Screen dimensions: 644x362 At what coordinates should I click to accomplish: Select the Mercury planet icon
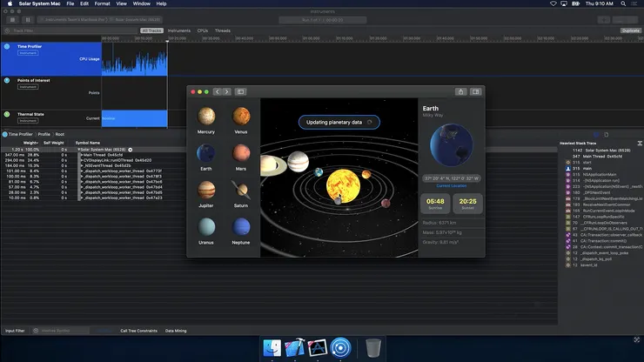click(206, 117)
